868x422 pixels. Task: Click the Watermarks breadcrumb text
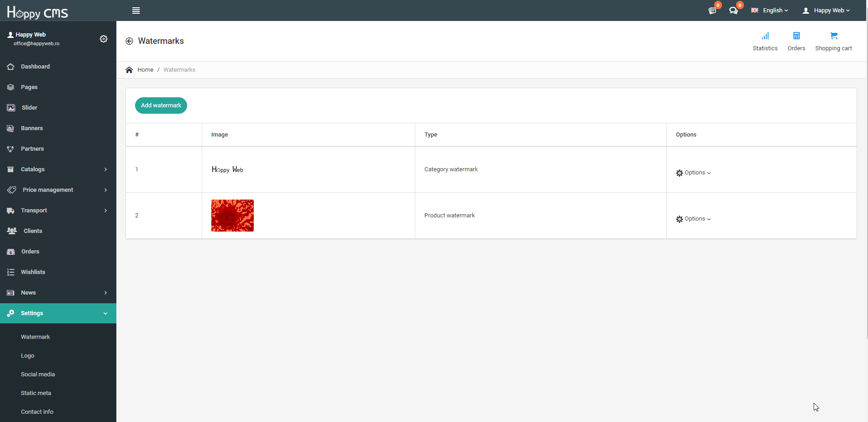(x=179, y=70)
